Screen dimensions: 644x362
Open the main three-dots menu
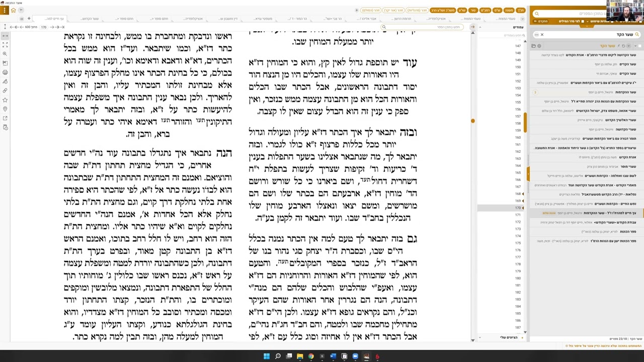(x=4, y=10)
